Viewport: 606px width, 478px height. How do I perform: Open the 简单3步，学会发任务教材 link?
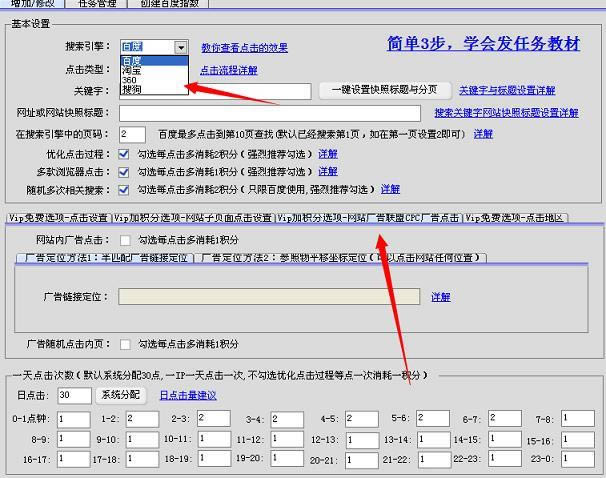pos(483,44)
